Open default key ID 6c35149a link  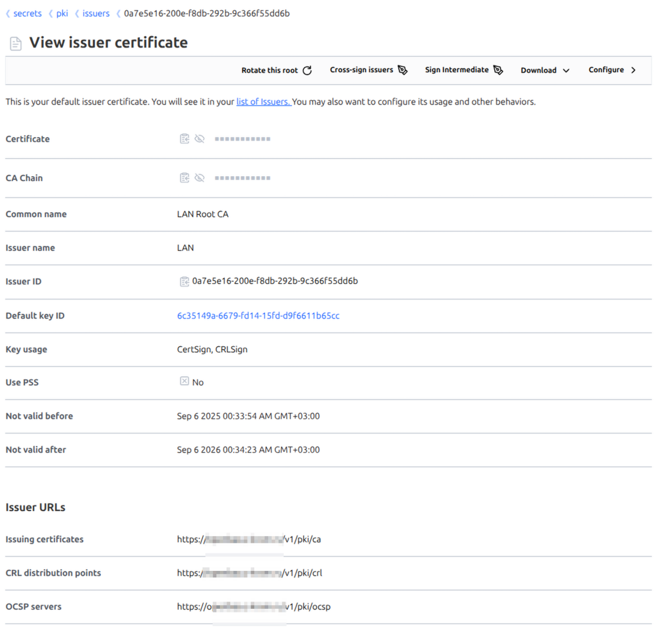tap(258, 316)
